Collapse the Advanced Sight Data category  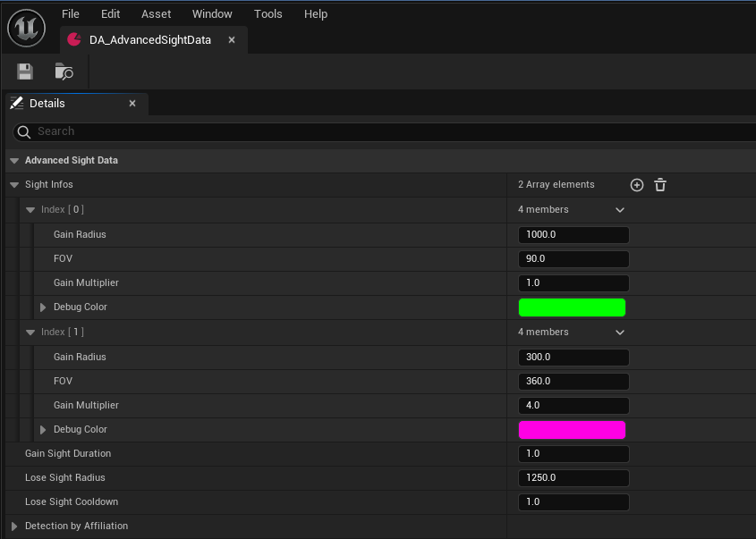pos(14,160)
